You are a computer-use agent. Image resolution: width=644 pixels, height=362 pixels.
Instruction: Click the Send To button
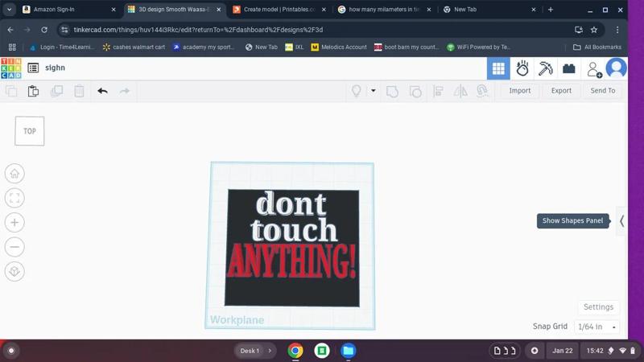pyautogui.click(x=602, y=91)
